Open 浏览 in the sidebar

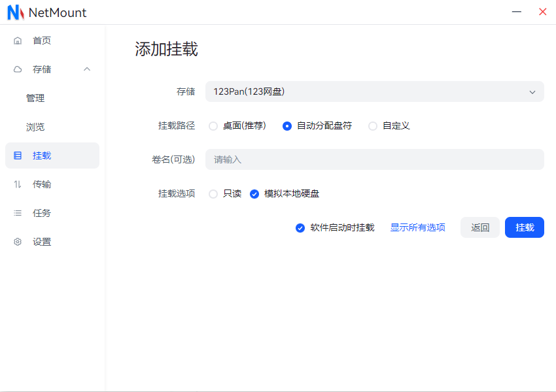(x=35, y=127)
